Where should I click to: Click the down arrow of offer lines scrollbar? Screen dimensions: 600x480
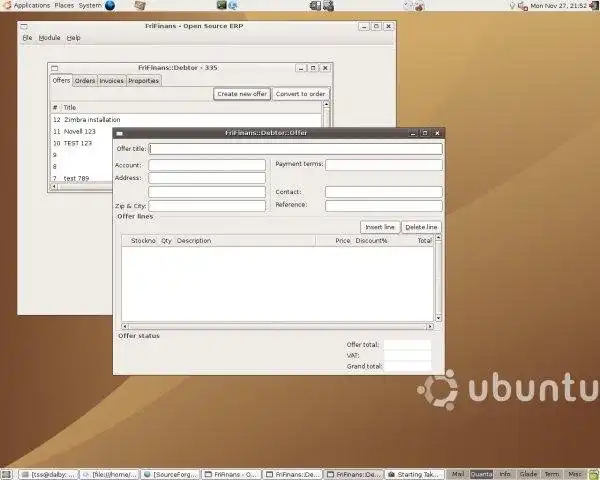point(439,318)
